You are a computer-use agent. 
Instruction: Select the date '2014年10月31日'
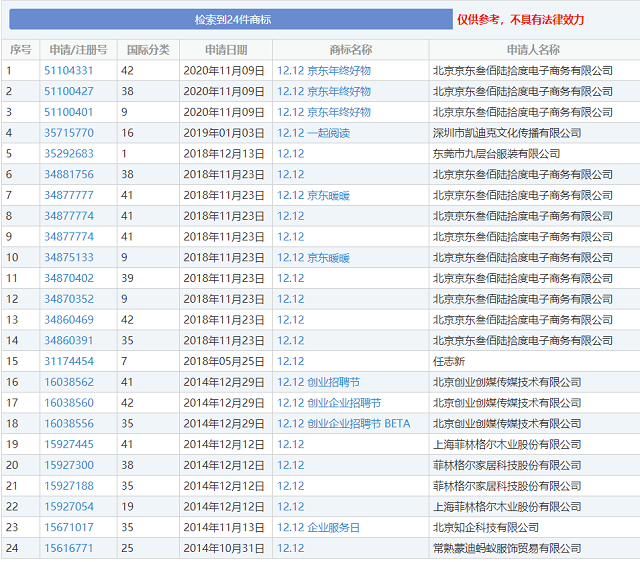[224, 549]
